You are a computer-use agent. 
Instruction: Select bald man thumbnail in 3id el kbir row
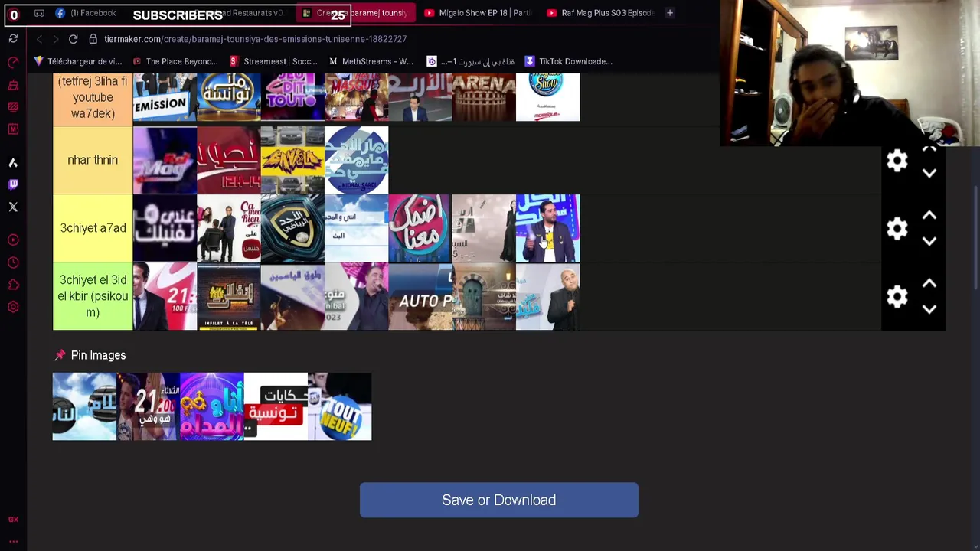pyautogui.click(x=547, y=296)
